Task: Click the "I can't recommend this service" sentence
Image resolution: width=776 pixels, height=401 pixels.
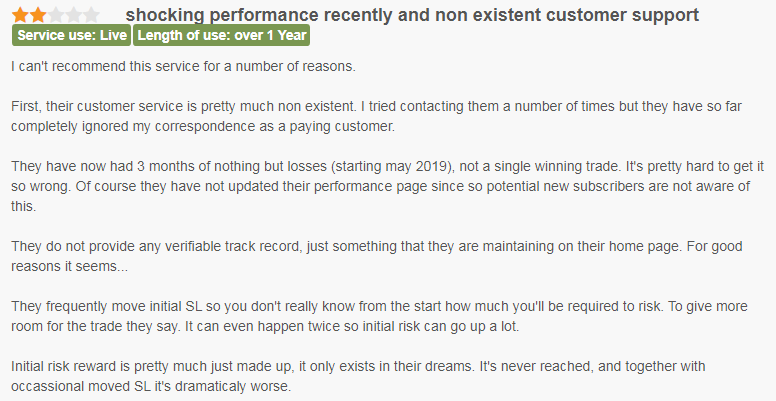Action: point(183,66)
